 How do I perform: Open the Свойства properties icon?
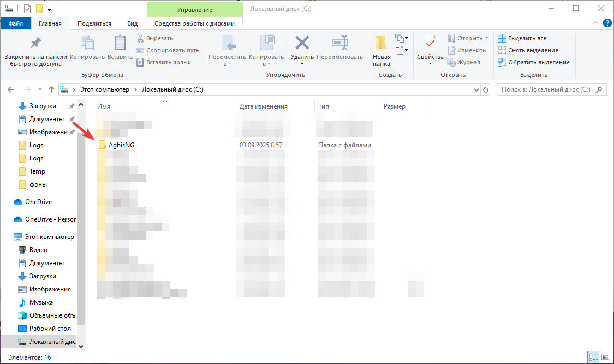(430, 43)
